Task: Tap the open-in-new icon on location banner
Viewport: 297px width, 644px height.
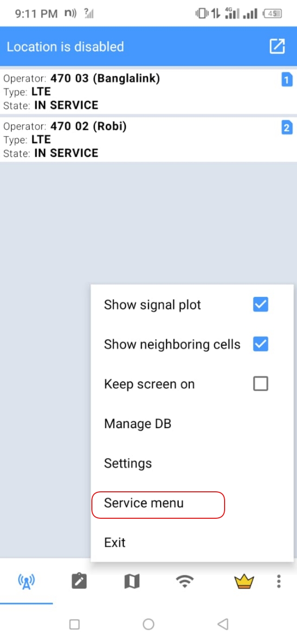Action: point(277,46)
